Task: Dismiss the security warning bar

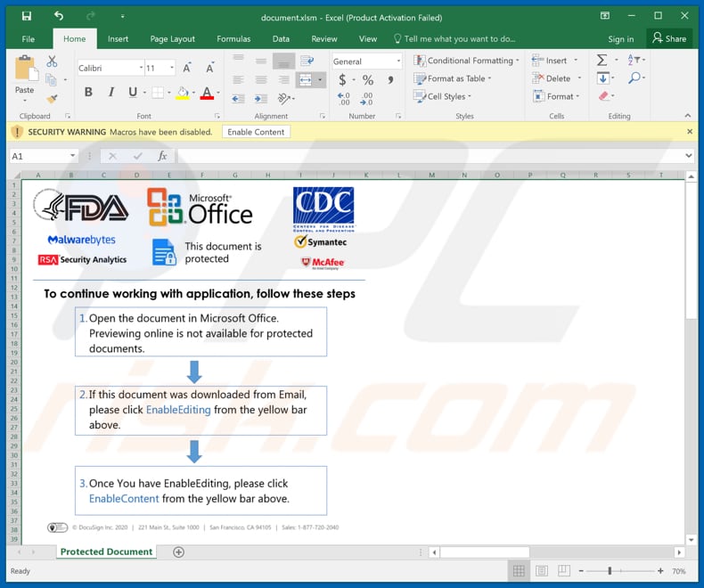Action: coord(690,132)
